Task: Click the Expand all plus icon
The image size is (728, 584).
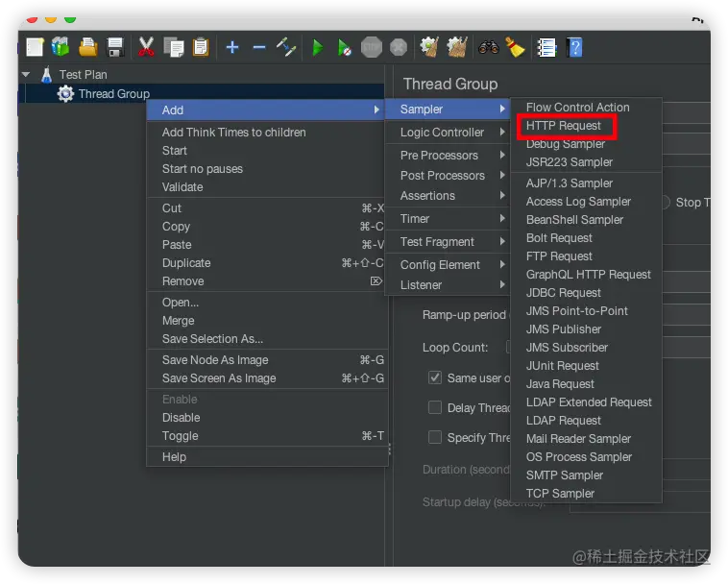Action: click(x=232, y=47)
